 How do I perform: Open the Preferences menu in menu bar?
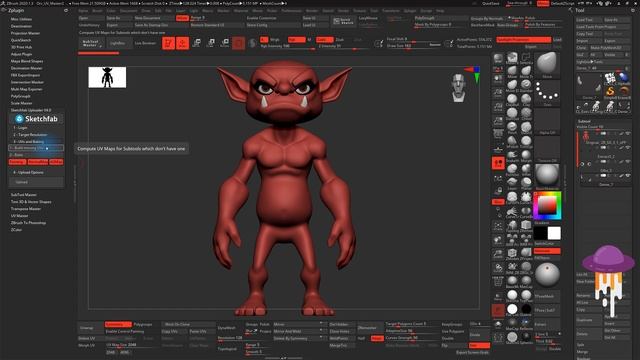tap(291, 11)
